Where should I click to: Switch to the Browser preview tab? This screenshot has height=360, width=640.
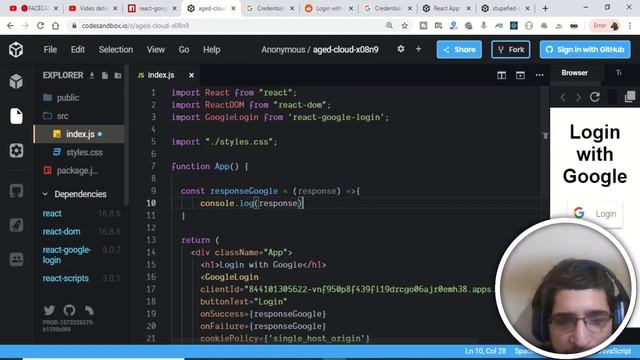[574, 73]
